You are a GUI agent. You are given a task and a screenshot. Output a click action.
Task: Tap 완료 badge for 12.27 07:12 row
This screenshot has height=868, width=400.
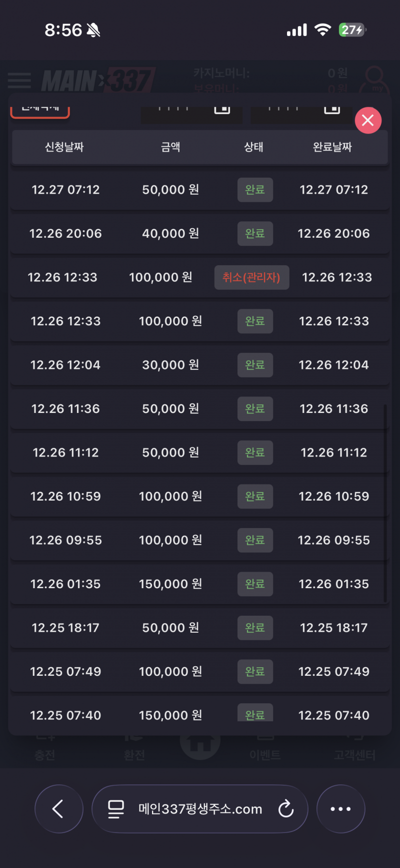pyautogui.click(x=255, y=190)
